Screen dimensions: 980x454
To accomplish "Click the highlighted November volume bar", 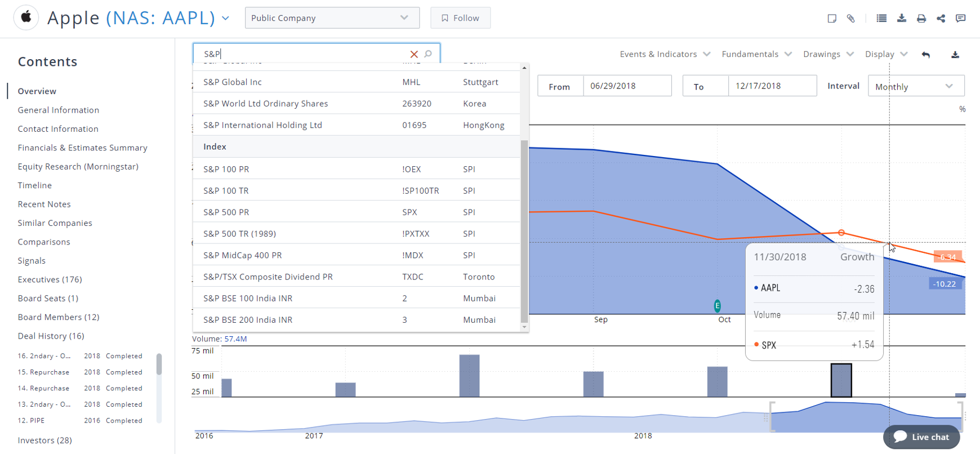I will tap(841, 380).
